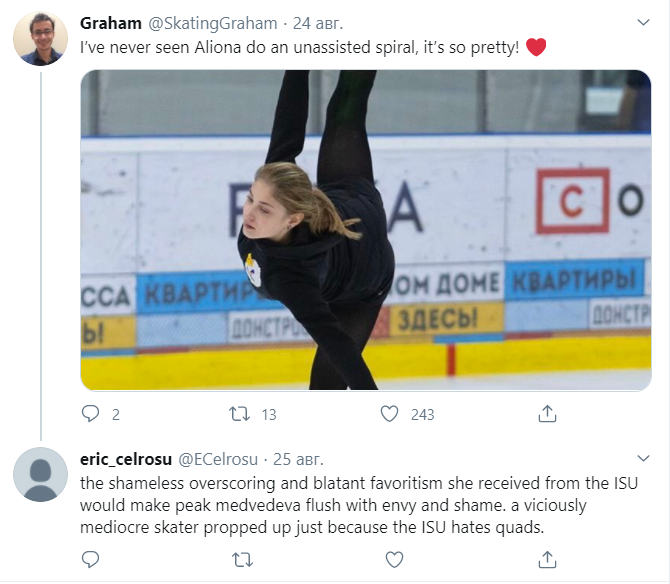Retweet Graham's spiral tweet
Image resolution: width=670 pixels, height=584 pixels.
coord(239,413)
